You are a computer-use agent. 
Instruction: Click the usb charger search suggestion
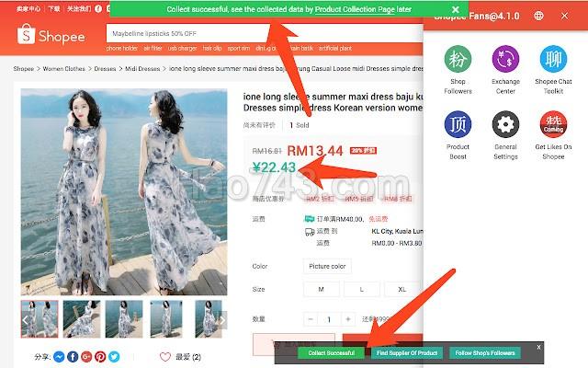click(x=182, y=49)
